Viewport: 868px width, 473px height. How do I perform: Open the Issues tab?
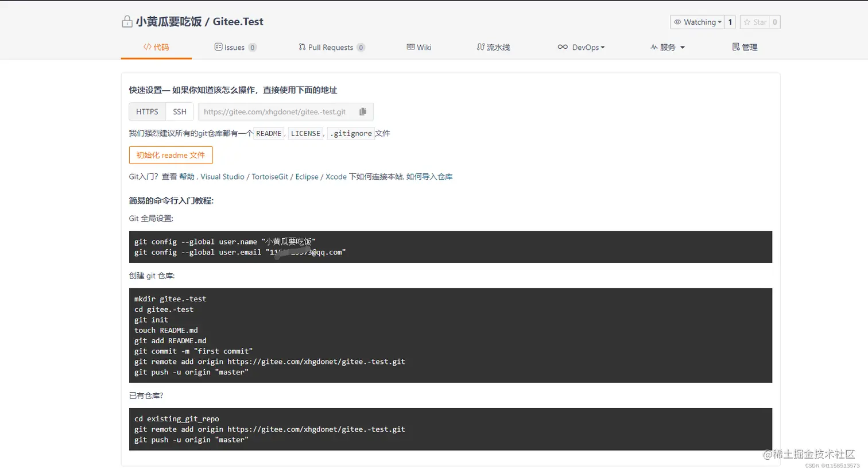[x=235, y=47]
